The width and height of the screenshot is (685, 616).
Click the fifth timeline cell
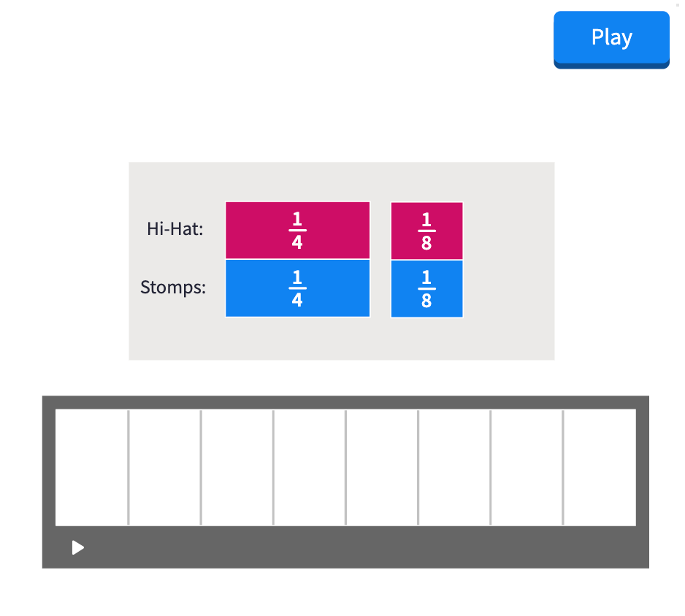coord(382,467)
